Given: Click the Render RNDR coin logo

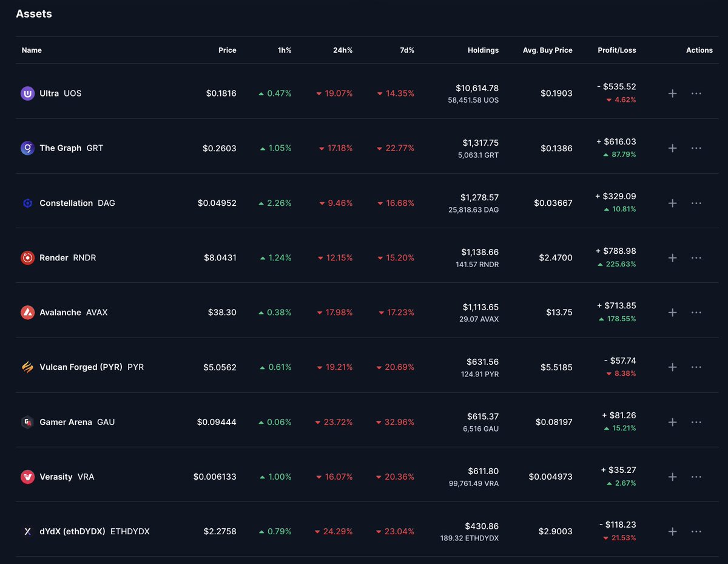Looking at the screenshot, I should click(x=27, y=257).
